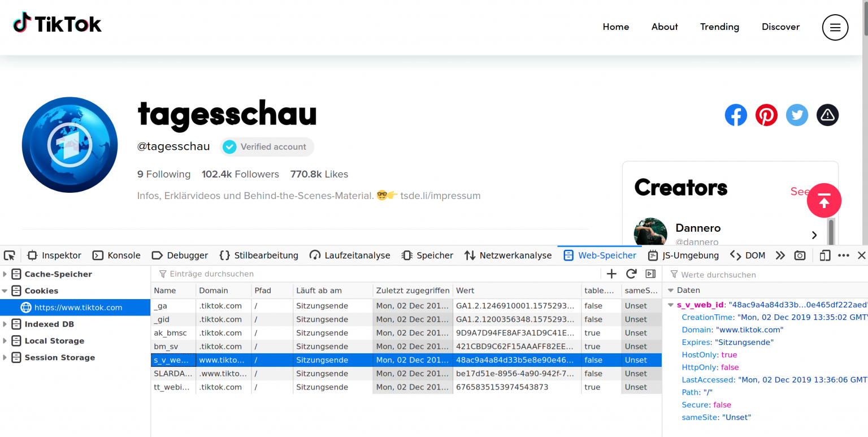Sort cookies by the Pfad column header

[272, 291]
